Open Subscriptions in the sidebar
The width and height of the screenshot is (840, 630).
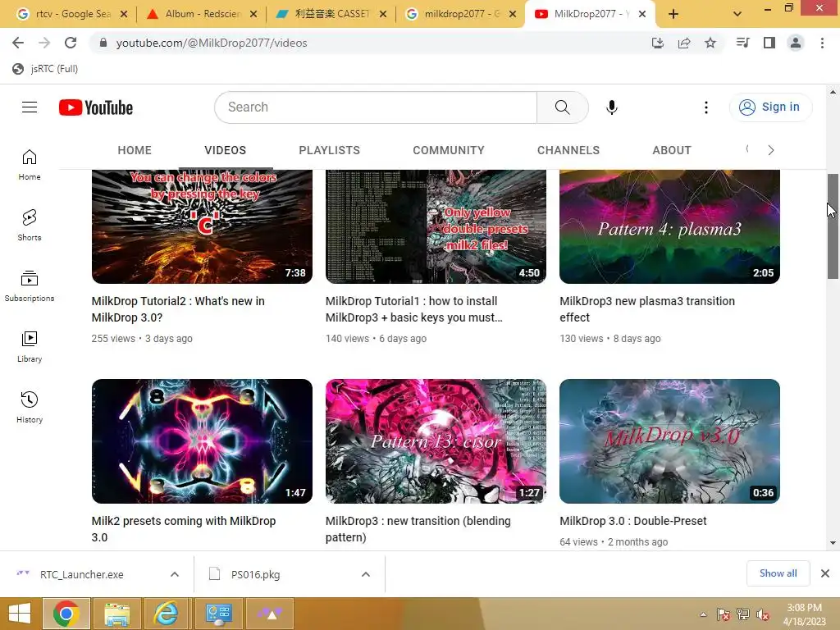30,286
